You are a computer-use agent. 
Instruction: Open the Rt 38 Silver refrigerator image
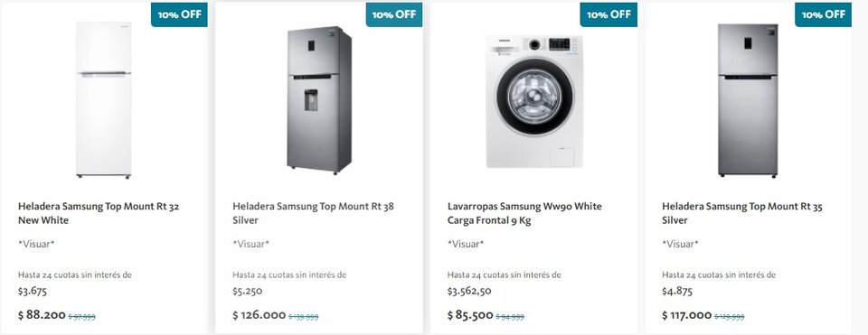[319, 100]
